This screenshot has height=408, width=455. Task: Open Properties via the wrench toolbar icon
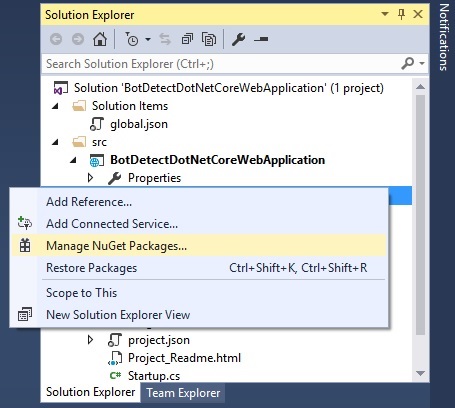click(239, 39)
